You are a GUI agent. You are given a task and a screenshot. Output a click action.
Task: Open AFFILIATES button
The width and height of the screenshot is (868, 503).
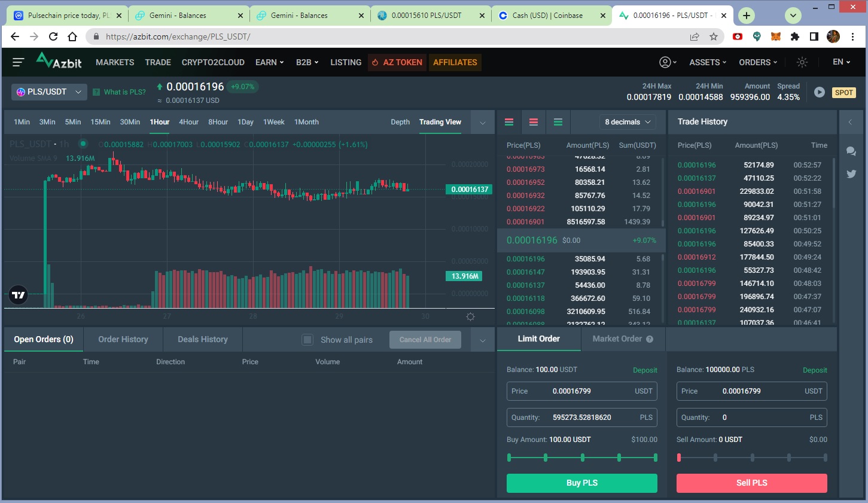[455, 62]
